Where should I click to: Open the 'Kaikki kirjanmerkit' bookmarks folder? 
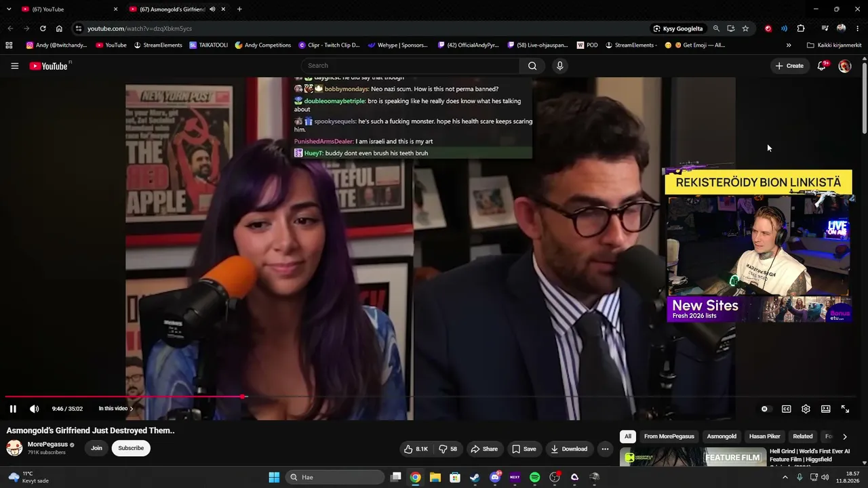[834, 45]
